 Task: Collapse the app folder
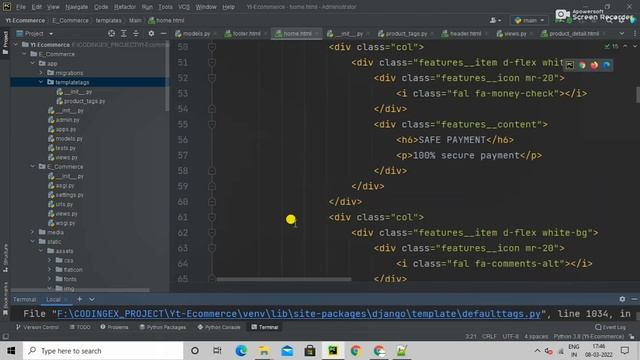click(33, 64)
